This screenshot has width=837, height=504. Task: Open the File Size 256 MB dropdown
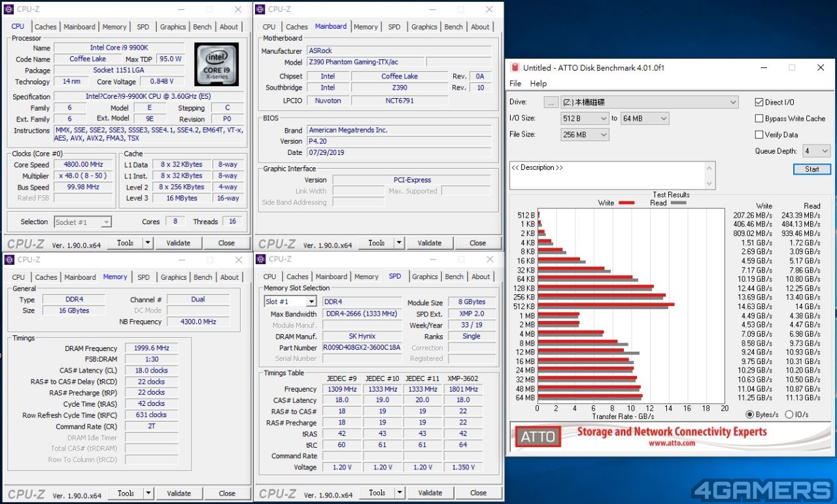pyautogui.click(x=585, y=135)
